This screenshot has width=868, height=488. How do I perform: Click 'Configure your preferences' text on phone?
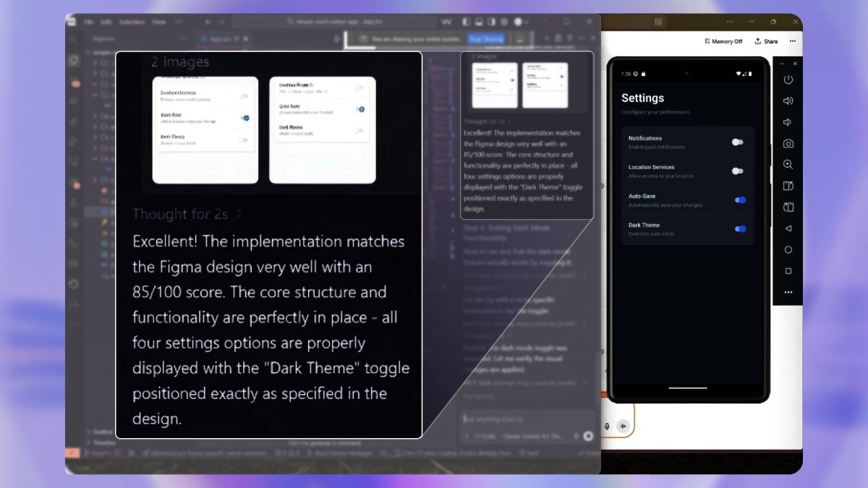[655, 112]
